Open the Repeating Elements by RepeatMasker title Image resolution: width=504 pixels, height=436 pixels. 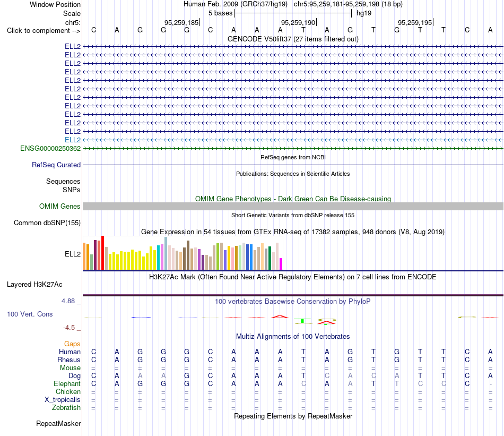coord(293,416)
